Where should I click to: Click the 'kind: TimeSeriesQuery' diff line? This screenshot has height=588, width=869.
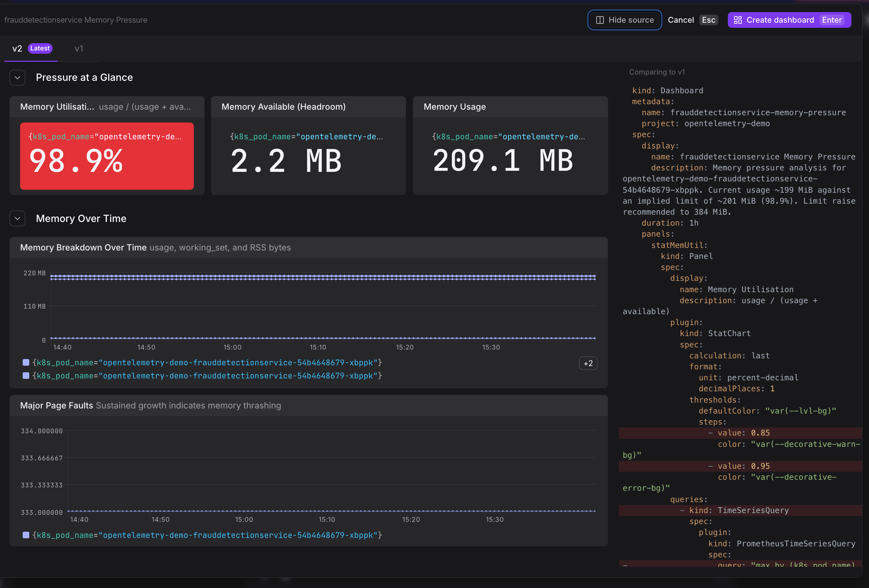740,510
